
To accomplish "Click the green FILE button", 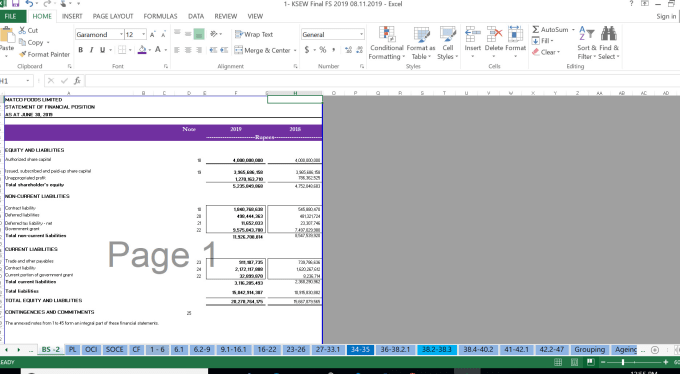I will pos(10,16).
